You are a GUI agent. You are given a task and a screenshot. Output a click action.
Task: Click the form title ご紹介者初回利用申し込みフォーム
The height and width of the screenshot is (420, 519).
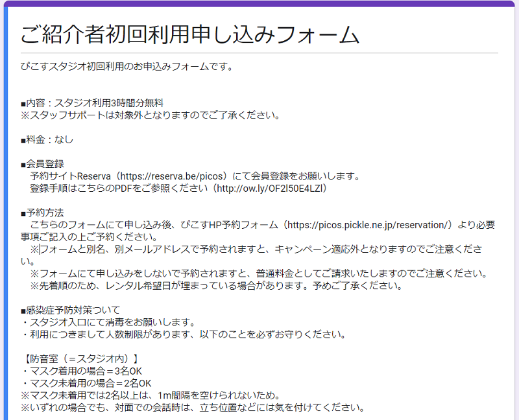click(x=190, y=34)
